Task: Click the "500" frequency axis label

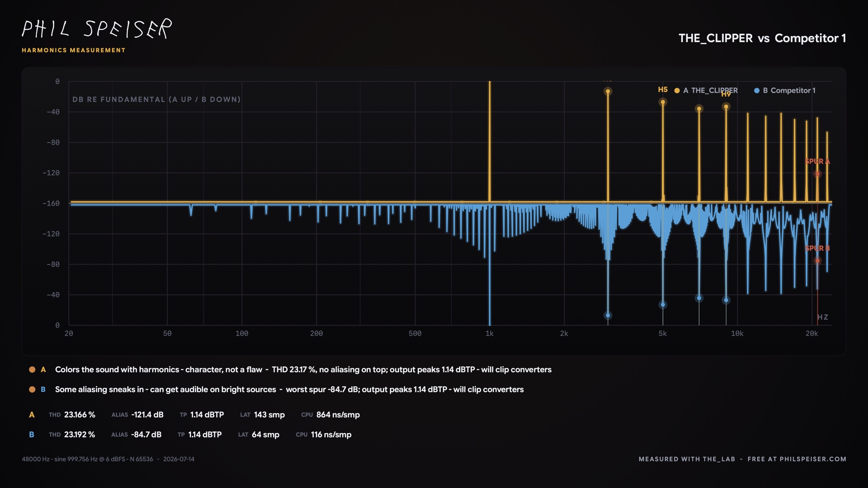Action: [415, 333]
